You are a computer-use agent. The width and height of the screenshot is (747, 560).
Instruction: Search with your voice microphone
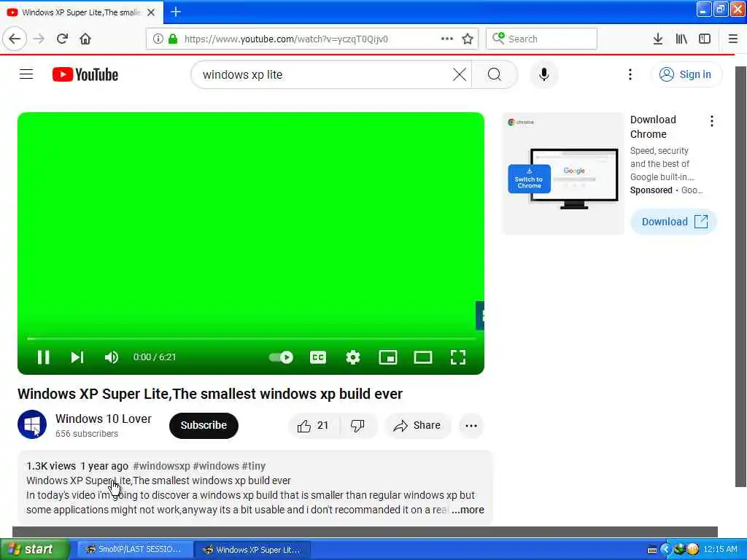tap(543, 75)
